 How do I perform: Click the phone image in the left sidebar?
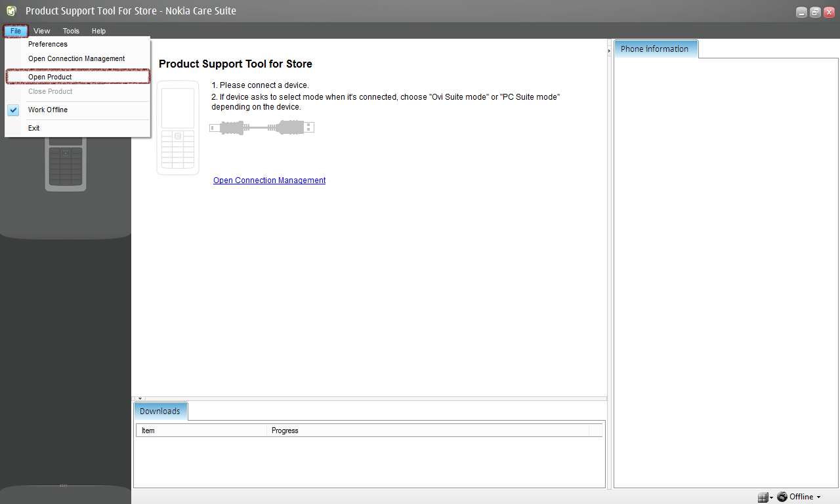point(65,164)
